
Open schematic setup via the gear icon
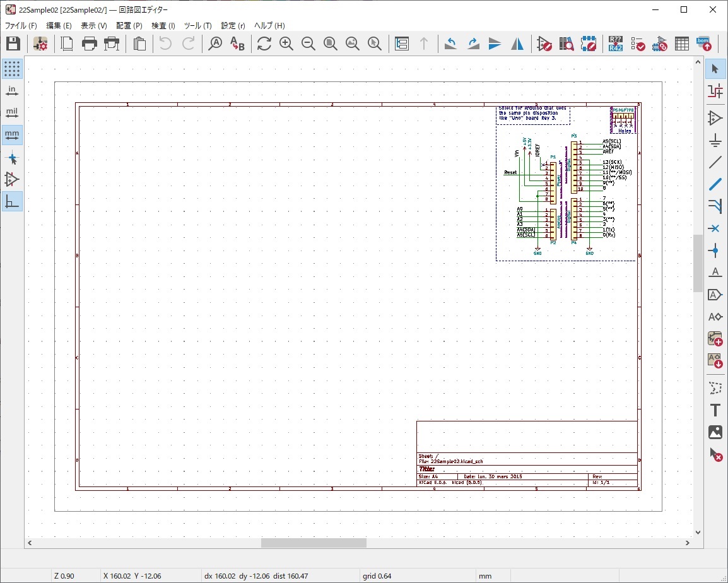pos(39,44)
